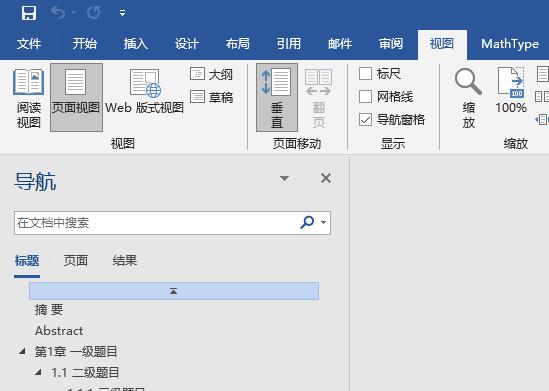Switch to 阅读视图 reading mode
549x391 pixels.
click(x=29, y=99)
